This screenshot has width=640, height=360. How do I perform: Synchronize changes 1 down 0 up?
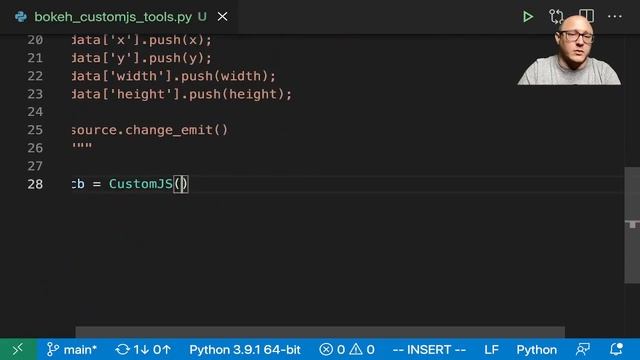click(x=143, y=349)
